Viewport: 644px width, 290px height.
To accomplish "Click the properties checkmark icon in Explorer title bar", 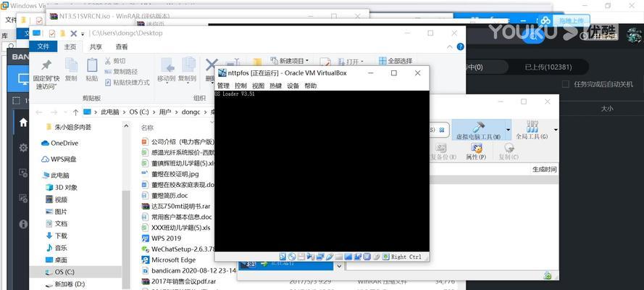I will [51, 33].
